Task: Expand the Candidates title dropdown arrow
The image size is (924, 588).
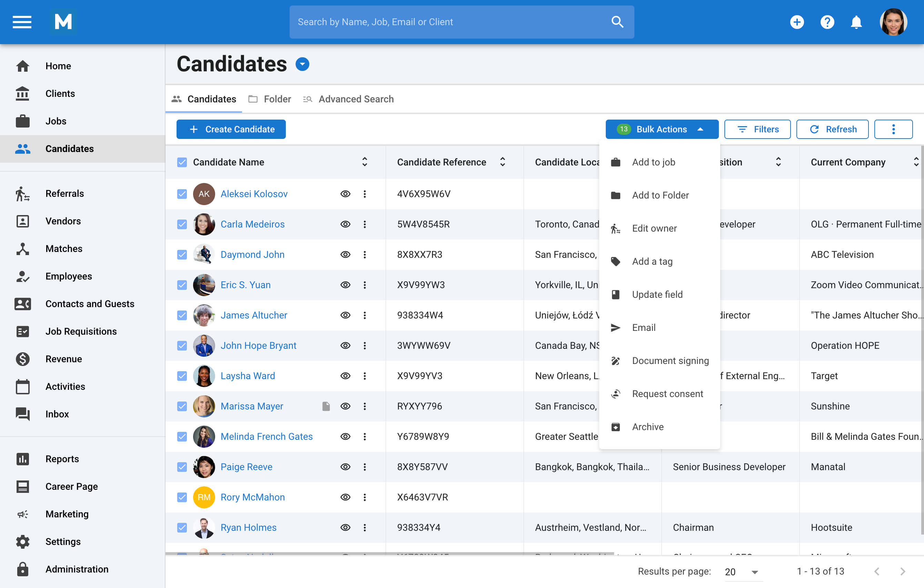Action: point(302,64)
